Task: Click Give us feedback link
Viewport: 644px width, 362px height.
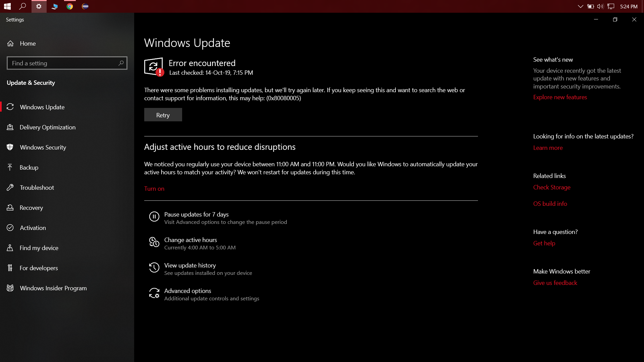Action: tap(555, 283)
